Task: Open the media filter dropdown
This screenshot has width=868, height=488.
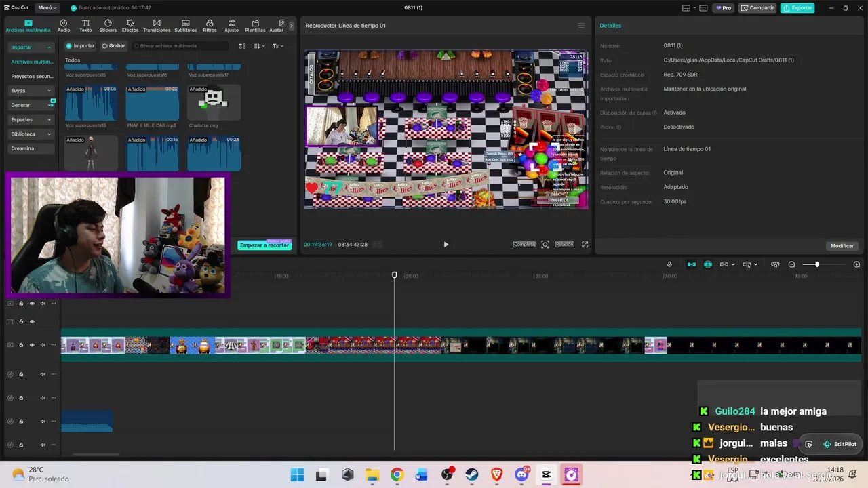Action: click(278, 46)
